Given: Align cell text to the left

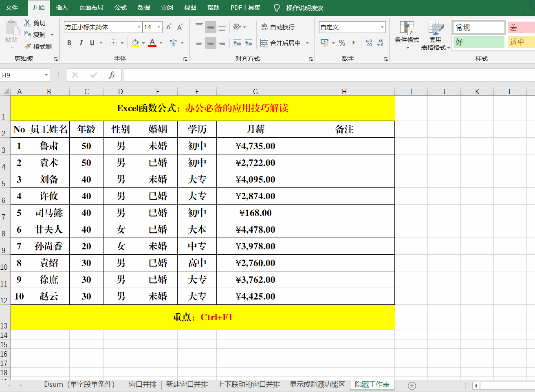Looking at the screenshot, I should pyautogui.click(x=199, y=43).
